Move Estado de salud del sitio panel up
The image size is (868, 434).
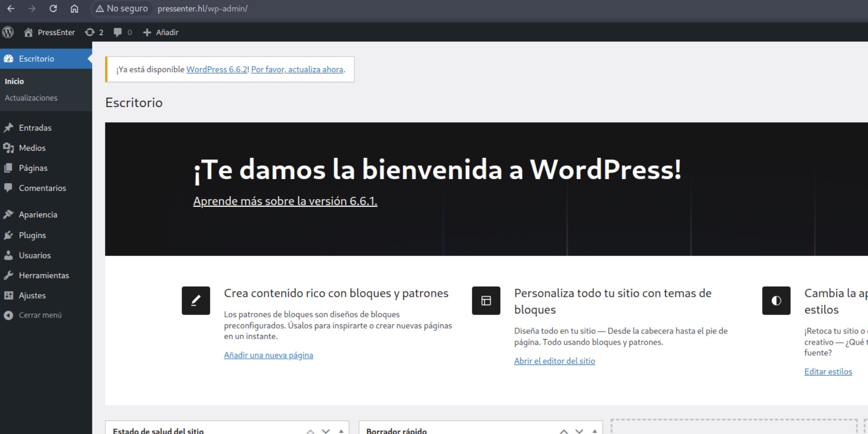coord(311,431)
